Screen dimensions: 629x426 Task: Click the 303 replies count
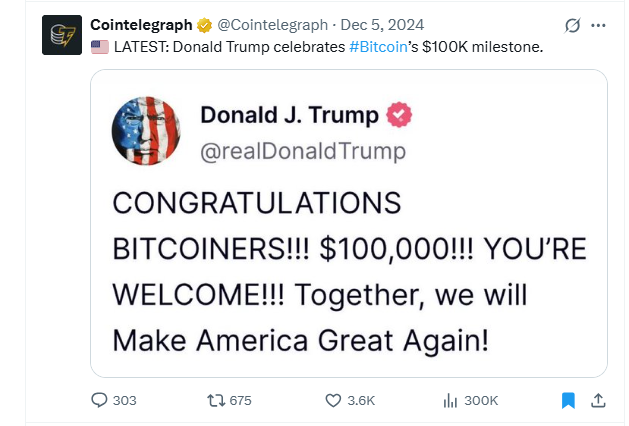coord(125,400)
